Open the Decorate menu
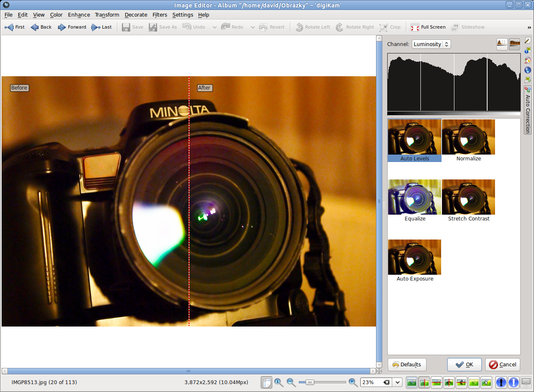 pos(136,15)
